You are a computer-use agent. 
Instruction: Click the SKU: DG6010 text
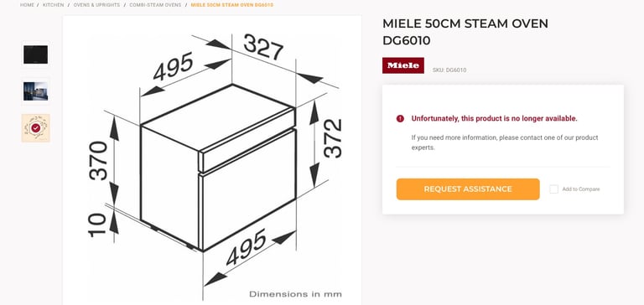click(449, 70)
